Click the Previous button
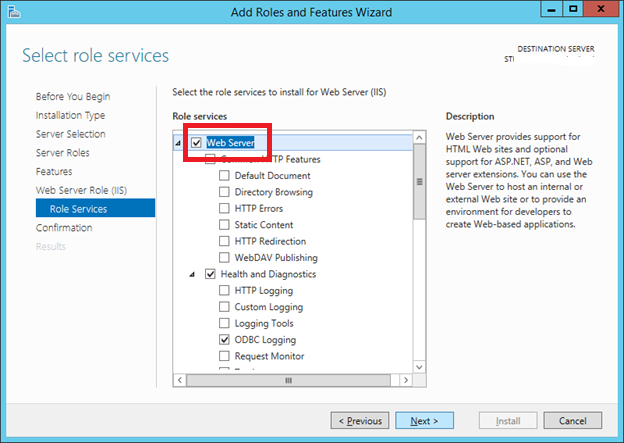Screen dimensions: 624x443 360,421
